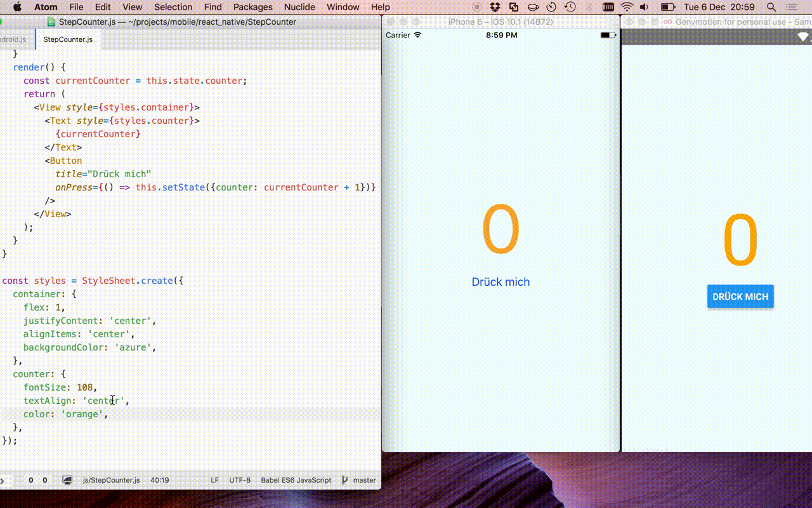Switch to the StepCounter.js tab
Viewport: 812px width, 508px height.
click(69, 38)
